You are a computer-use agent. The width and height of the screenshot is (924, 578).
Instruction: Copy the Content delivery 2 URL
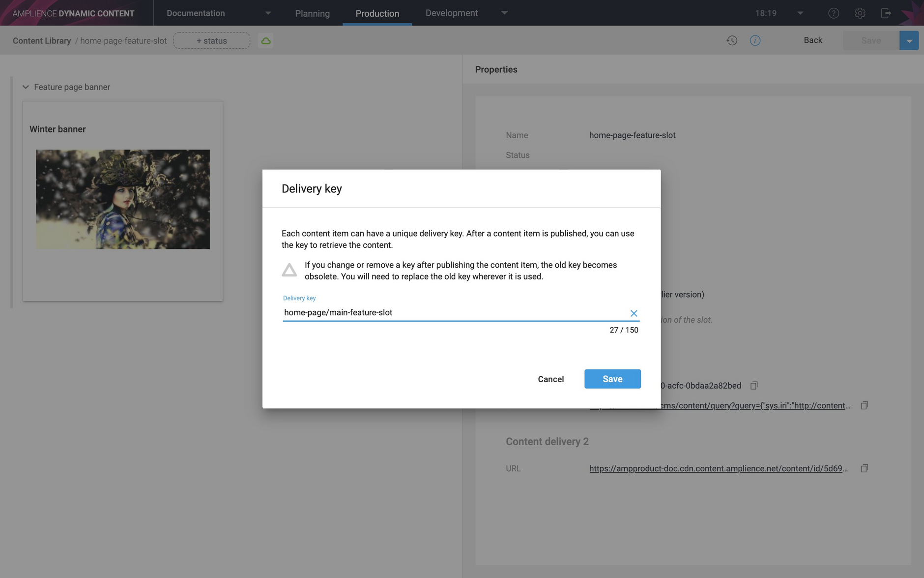coord(864,468)
